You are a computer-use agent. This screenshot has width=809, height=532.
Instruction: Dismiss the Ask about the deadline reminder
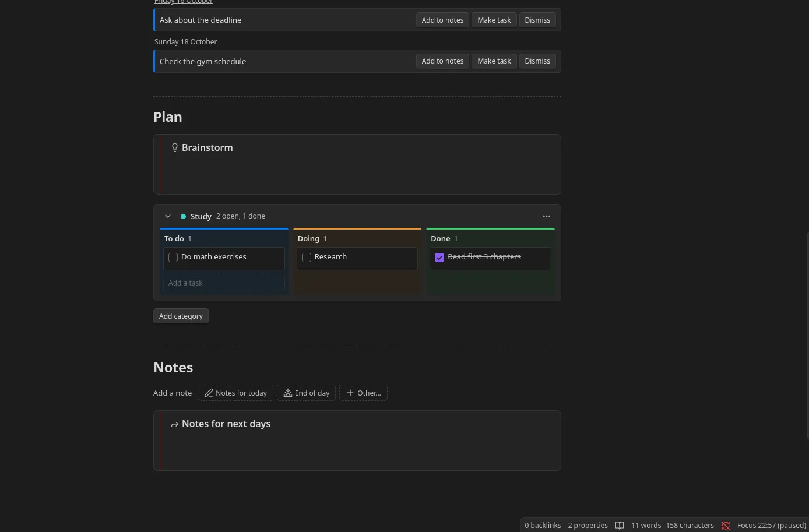(537, 20)
